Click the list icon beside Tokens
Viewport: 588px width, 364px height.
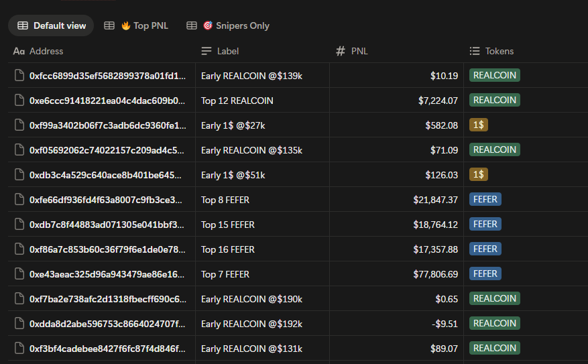point(475,51)
